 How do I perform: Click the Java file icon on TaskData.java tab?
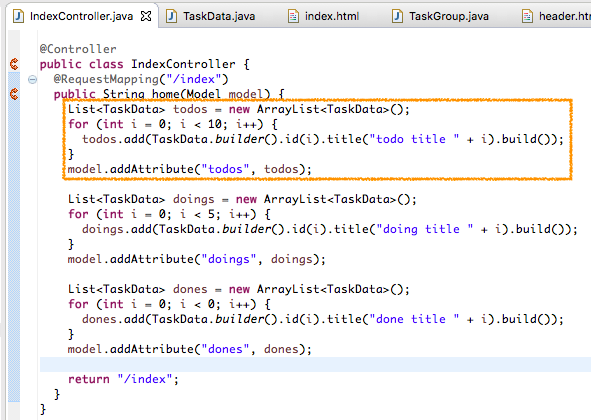(x=171, y=16)
